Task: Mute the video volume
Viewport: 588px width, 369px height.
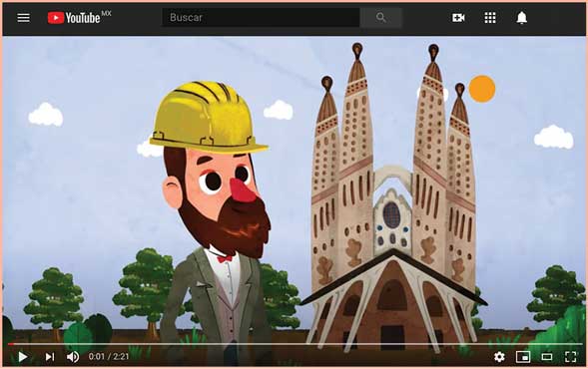Action: (x=73, y=357)
